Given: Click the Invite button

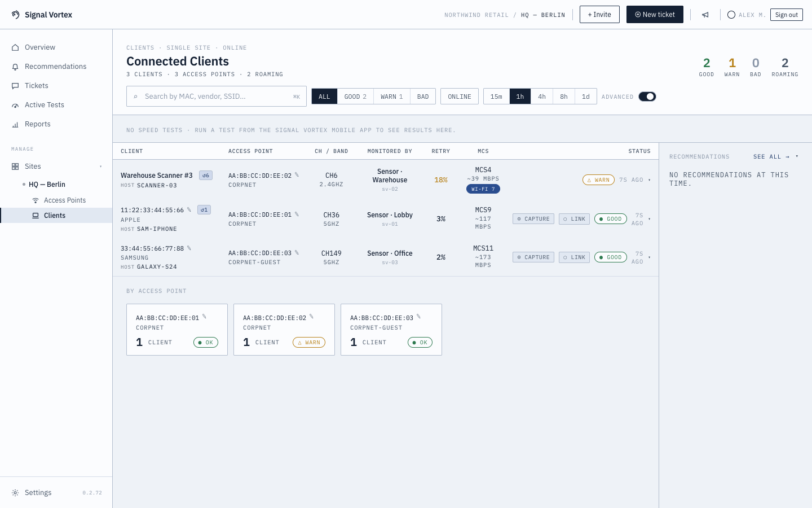Looking at the screenshot, I should pos(599,15).
